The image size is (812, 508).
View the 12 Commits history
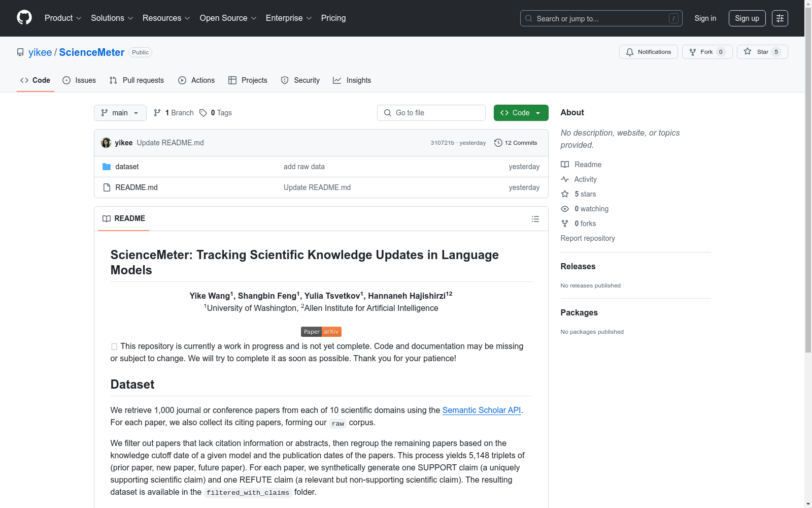[x=516, y=143]
